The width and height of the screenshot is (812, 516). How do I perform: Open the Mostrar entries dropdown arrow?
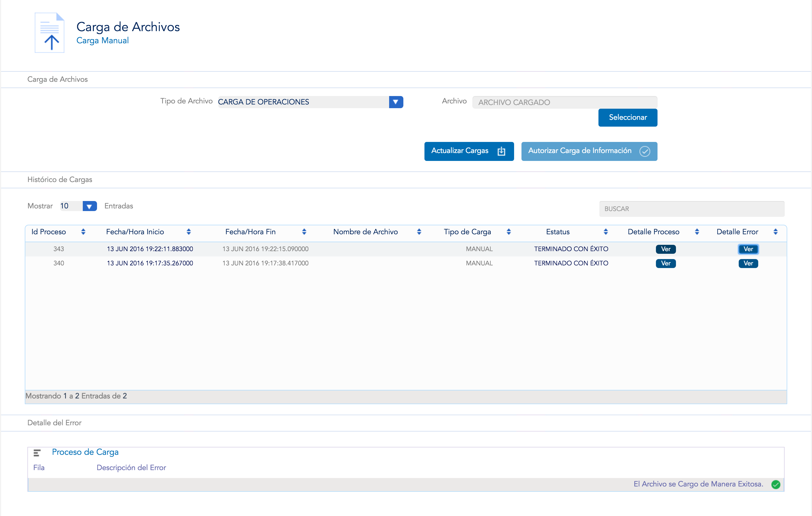pyautogui.click(x=89, y=206)
